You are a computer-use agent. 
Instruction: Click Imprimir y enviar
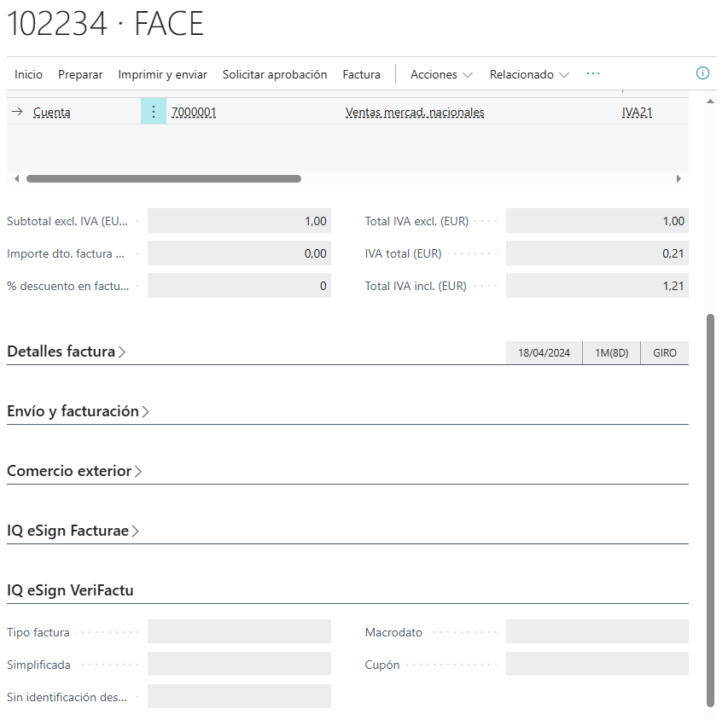[162, 74]
